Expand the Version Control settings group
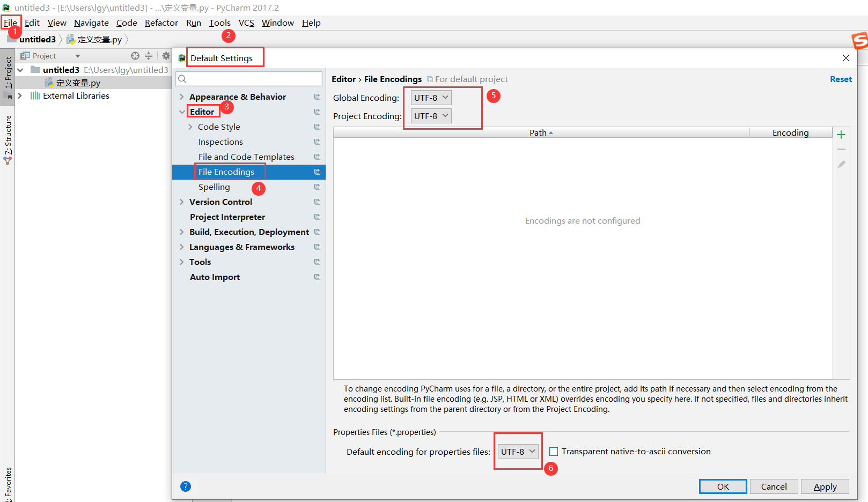Image resolution: width=868 pixels, height=502 pixels. (x=182, y=202)
